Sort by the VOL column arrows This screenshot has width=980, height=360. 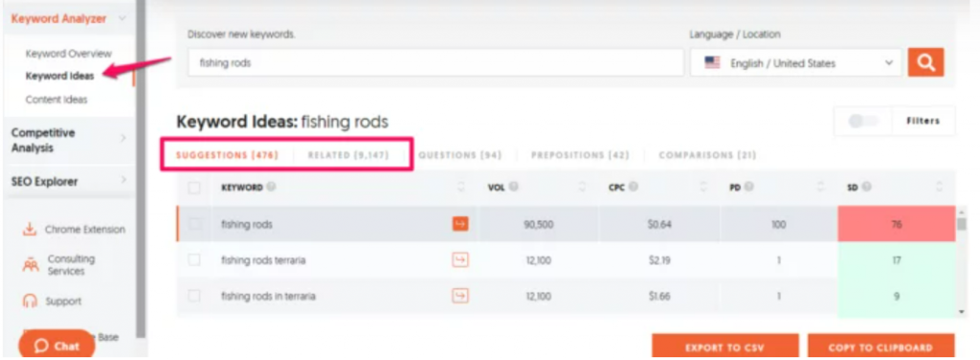(583, 187)
